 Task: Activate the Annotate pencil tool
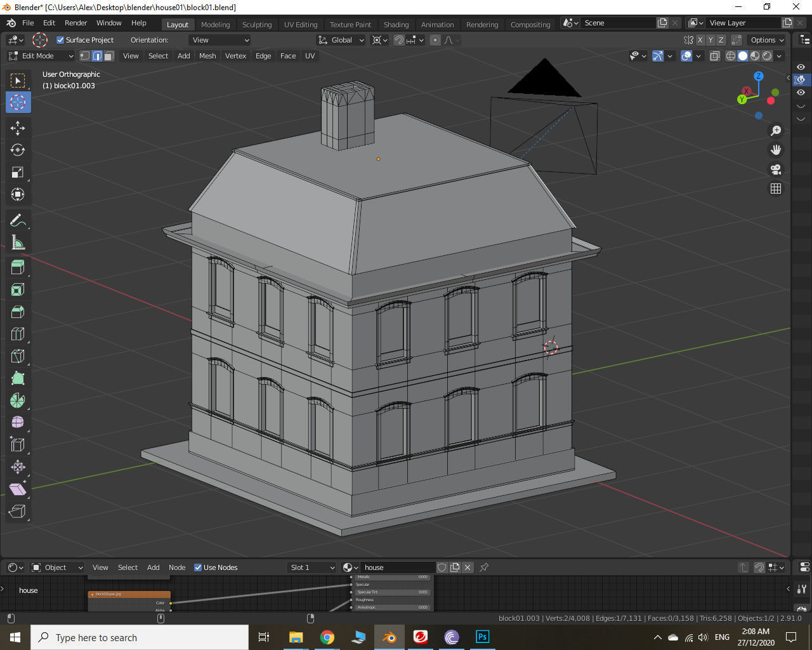point(18,220)
